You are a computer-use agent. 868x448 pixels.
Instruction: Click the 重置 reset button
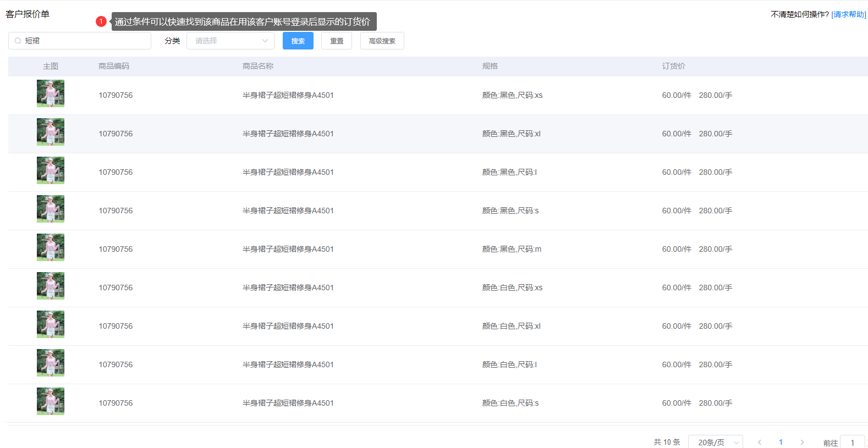pyautogui.click(x=337, y=41)
